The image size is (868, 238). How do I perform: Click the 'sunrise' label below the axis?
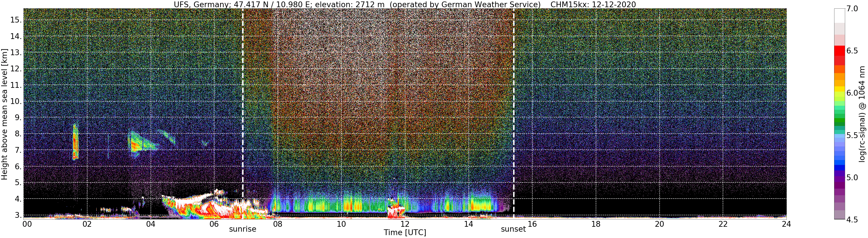[x=243, y=229]
